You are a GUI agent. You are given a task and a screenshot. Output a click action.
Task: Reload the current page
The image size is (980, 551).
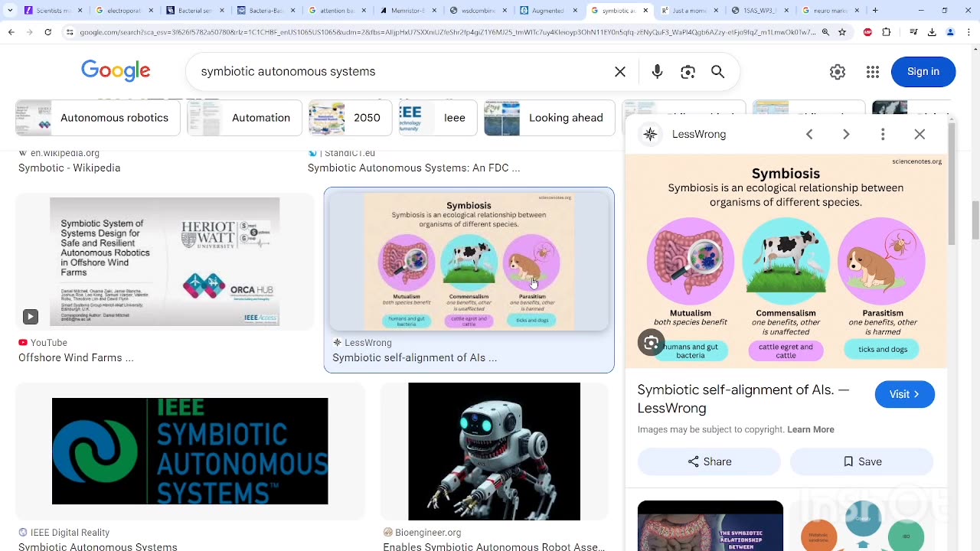click(48, 32)
